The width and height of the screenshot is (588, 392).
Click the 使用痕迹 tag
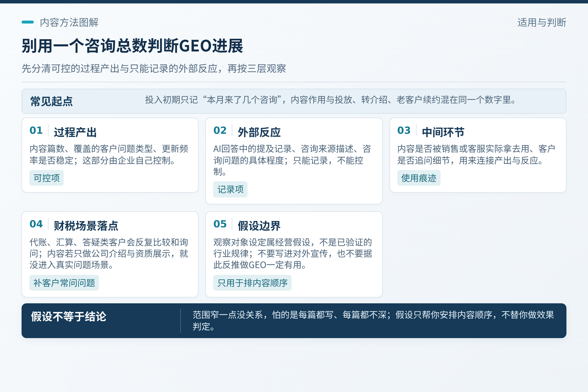419,178
